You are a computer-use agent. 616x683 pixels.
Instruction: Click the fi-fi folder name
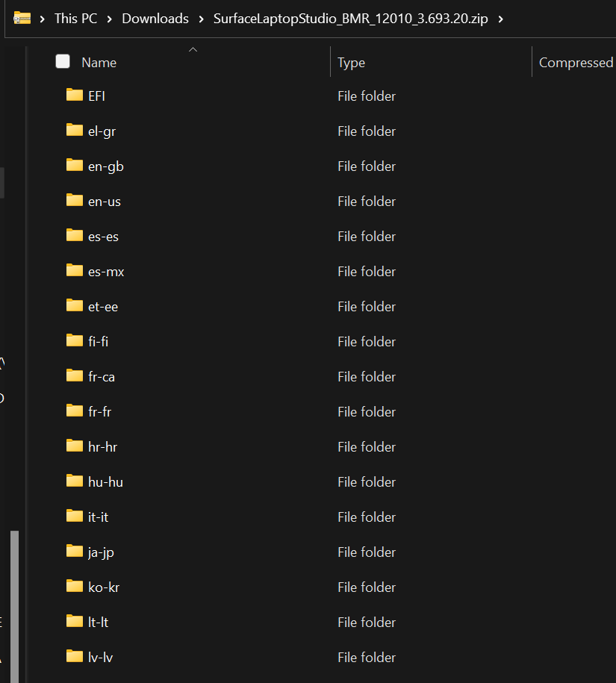98,342
